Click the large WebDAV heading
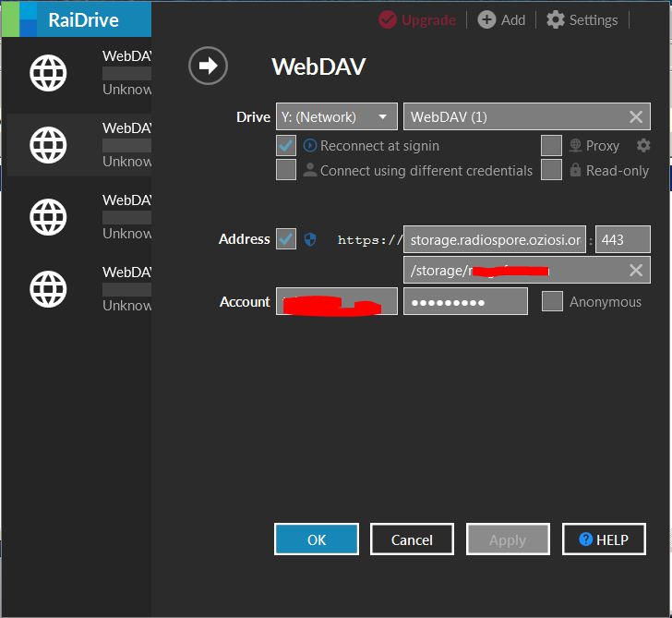 tap(318, 67)
